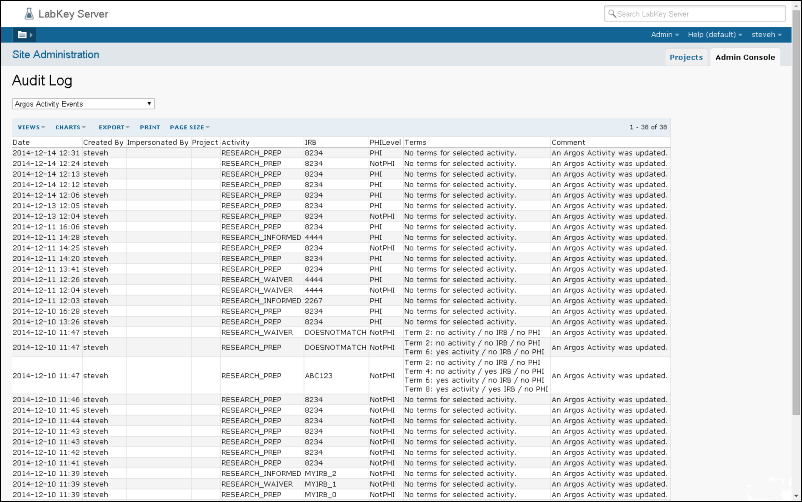This screenshot has height=502, width=802.
Task: Click the Audit Log page heading
Action: [42, 80]
